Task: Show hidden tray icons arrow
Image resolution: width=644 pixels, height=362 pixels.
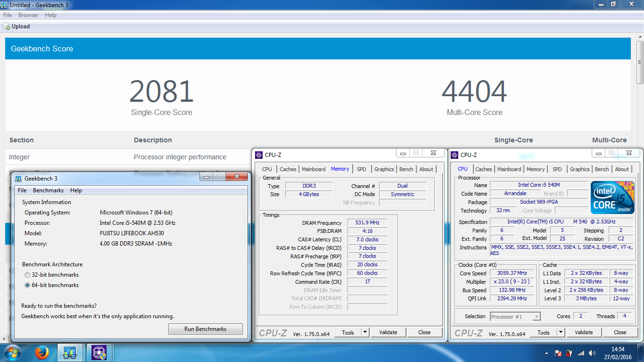Action: click(546, 353)
